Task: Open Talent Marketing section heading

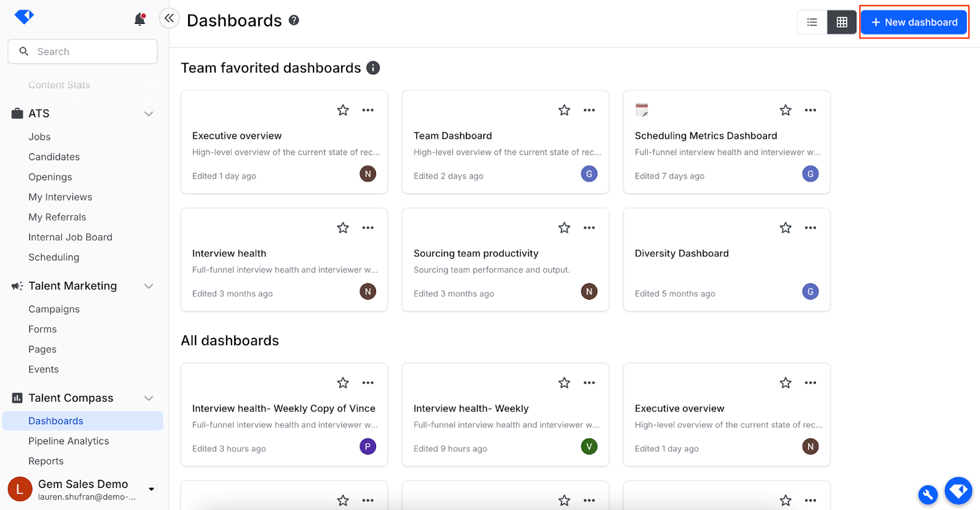Action: pyautogui.click(x=72, y=286)
